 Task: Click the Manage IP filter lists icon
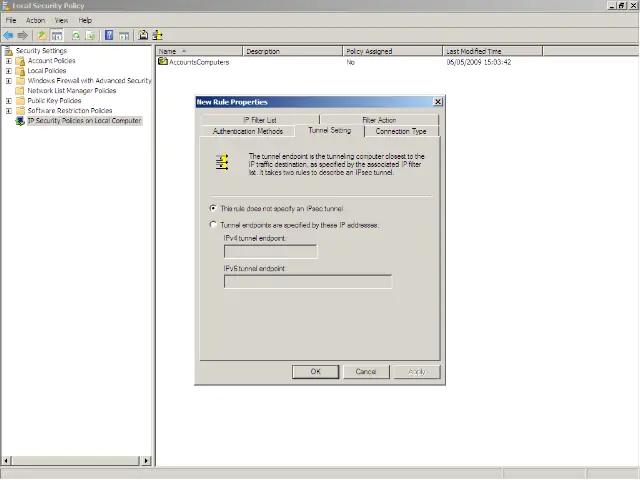157,35
